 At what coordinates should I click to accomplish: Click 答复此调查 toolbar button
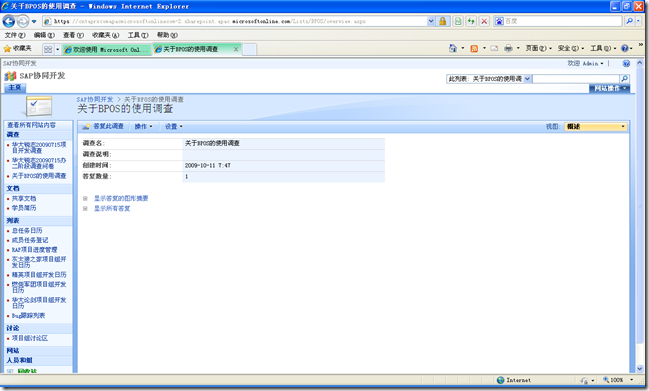click(x=103, y=126)
